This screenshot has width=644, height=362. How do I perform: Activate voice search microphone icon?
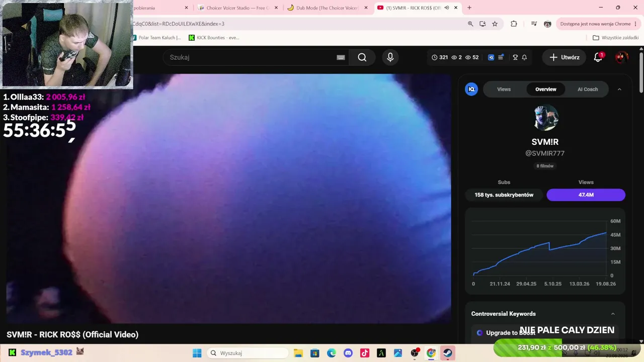pos(390,57)
